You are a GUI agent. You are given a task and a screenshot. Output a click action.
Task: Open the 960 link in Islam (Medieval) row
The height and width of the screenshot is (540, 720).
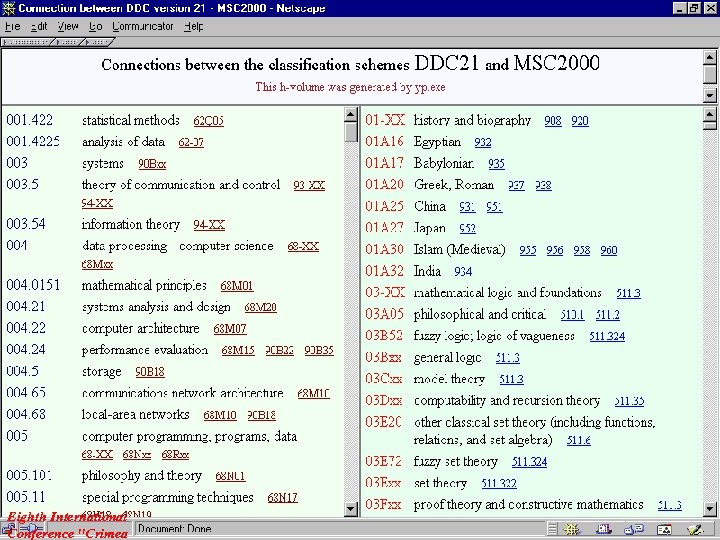[x=609, y=250]
